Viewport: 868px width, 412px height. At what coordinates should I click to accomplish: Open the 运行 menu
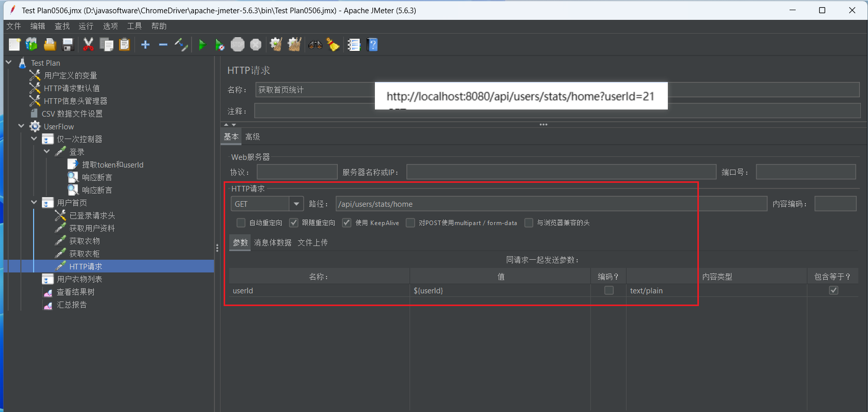point(86,26)
